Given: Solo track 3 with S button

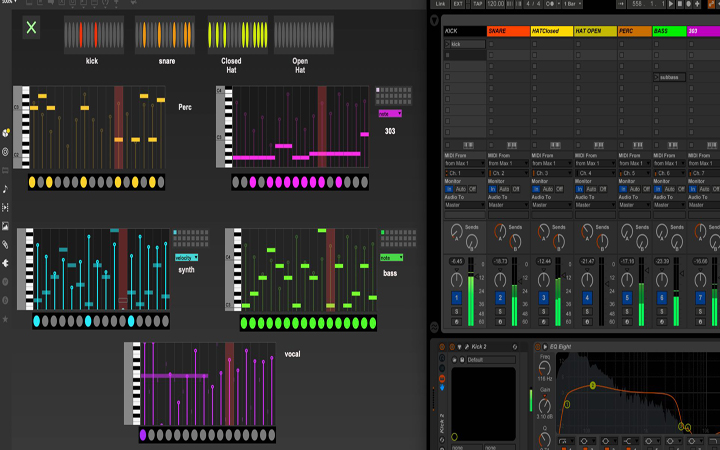Looking at the screenshot, I should [x=544, y=311].
